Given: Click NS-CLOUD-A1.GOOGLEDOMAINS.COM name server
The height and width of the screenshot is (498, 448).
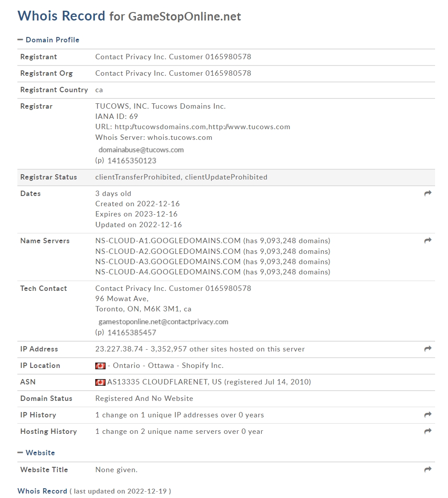Looking at the screenshot, I should [168, 241].
